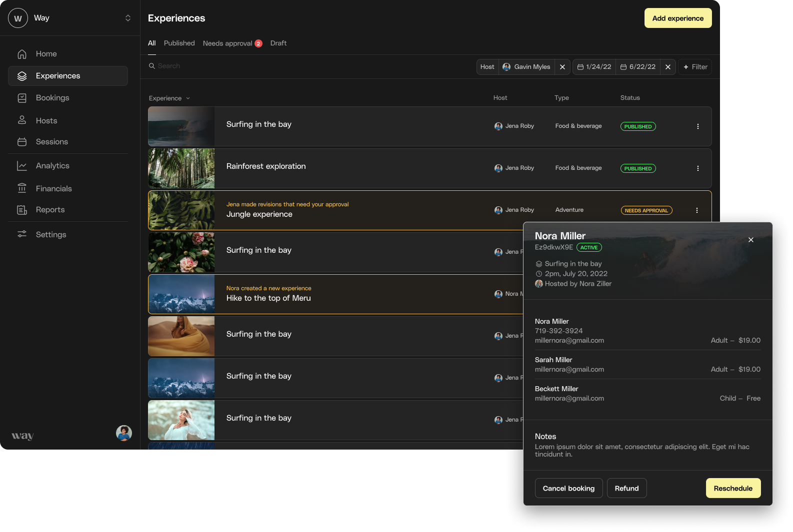Select the Experiences layers icon in sidebar
The width and height of the screenshot is (793, 532).
coord(22,76)
